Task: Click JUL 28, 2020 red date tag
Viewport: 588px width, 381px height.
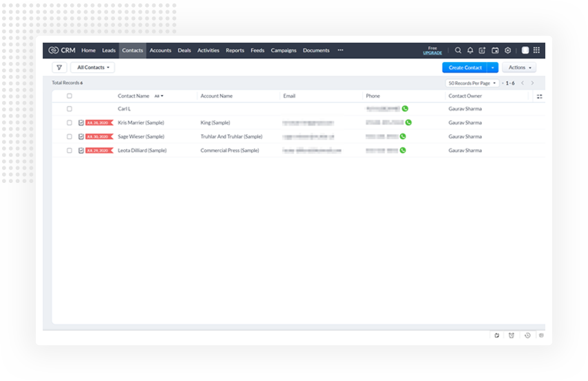Action: [99, 122]
